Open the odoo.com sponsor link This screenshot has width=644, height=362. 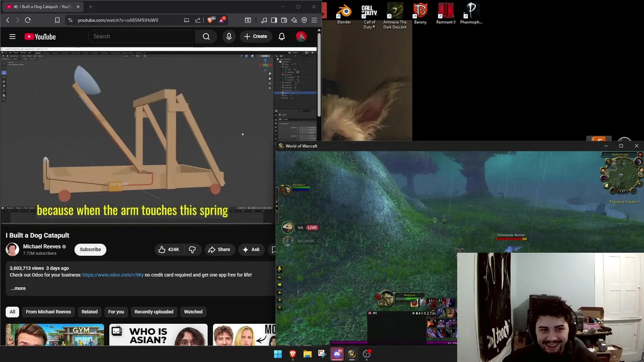click(x=113, y=275)
